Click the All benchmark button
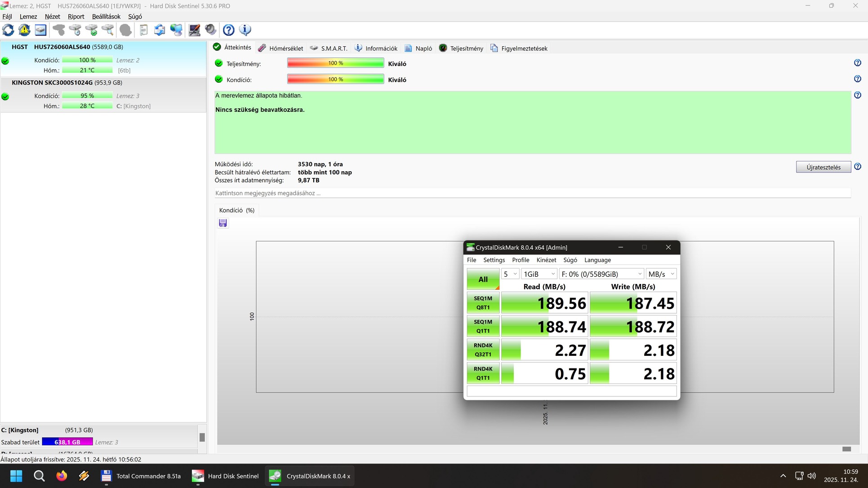Image resolution: width=868 pixels, height=488 pixels. [483, 279]
